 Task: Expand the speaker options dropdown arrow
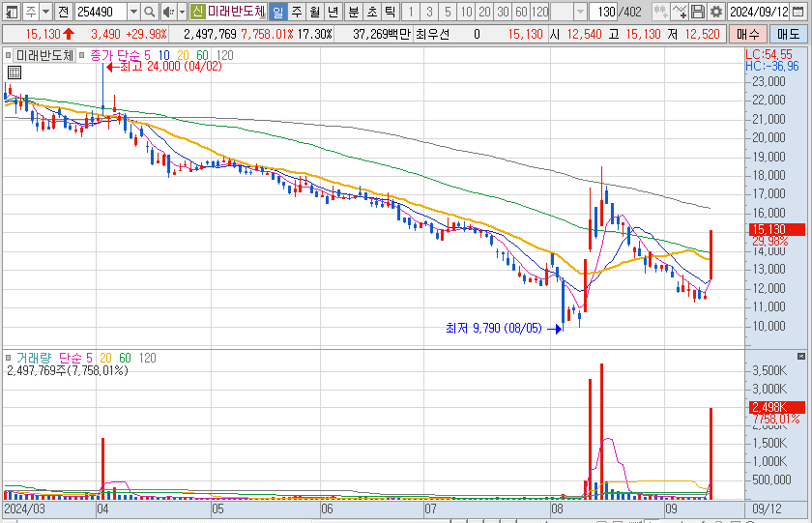(x=183, y=12)
